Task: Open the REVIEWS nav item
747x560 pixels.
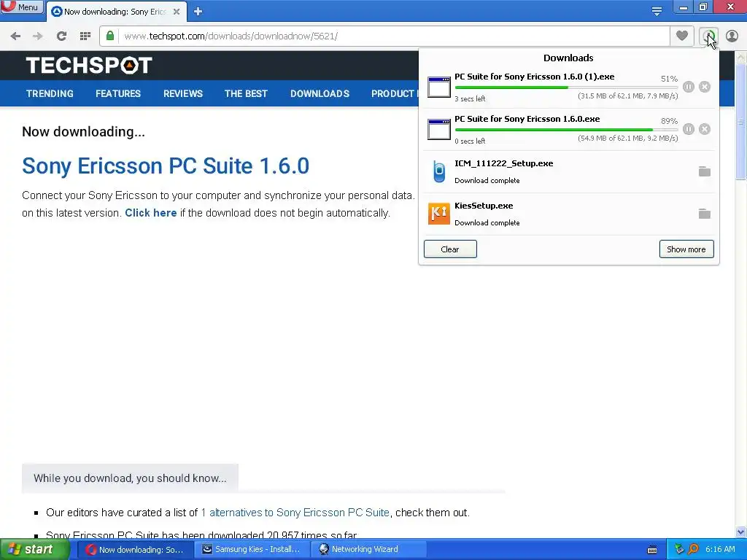Action: 183,93
